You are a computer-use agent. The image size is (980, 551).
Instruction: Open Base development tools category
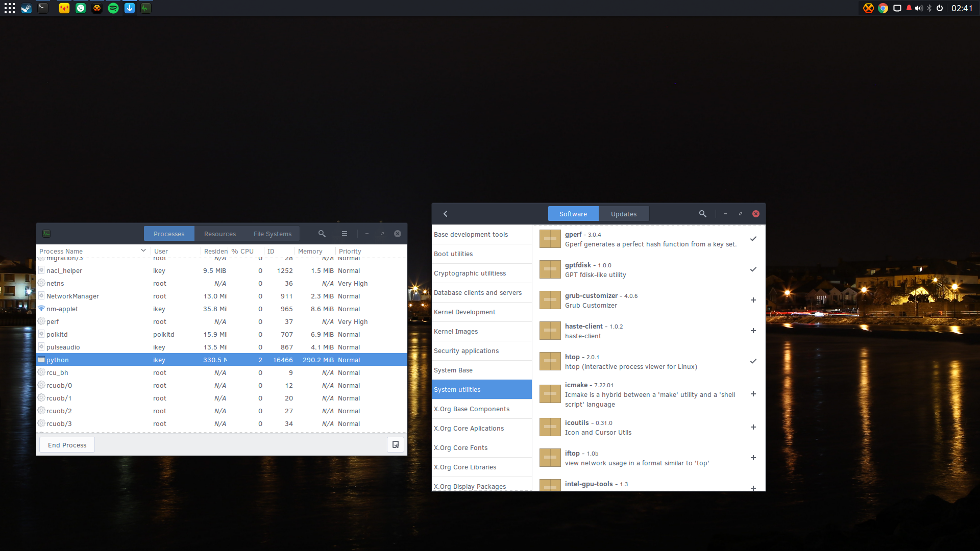click(482, 235)
